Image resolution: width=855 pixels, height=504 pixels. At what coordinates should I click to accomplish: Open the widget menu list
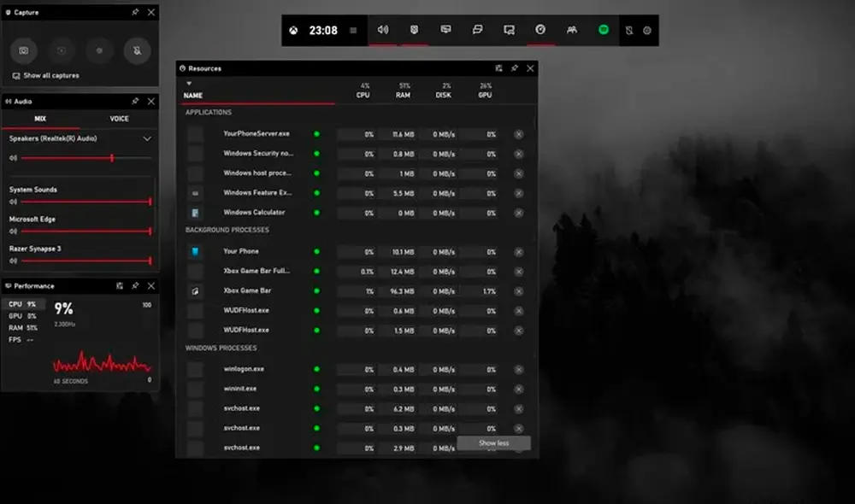[354, 30]
